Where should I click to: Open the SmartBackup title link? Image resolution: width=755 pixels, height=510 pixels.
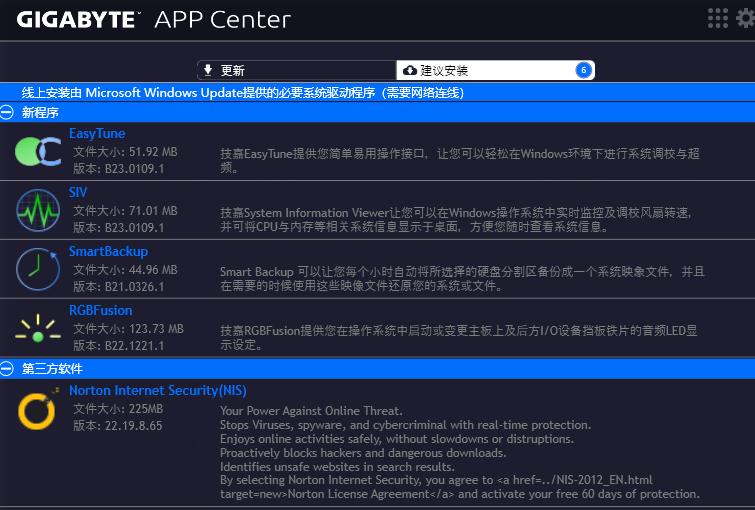[108, 251]
